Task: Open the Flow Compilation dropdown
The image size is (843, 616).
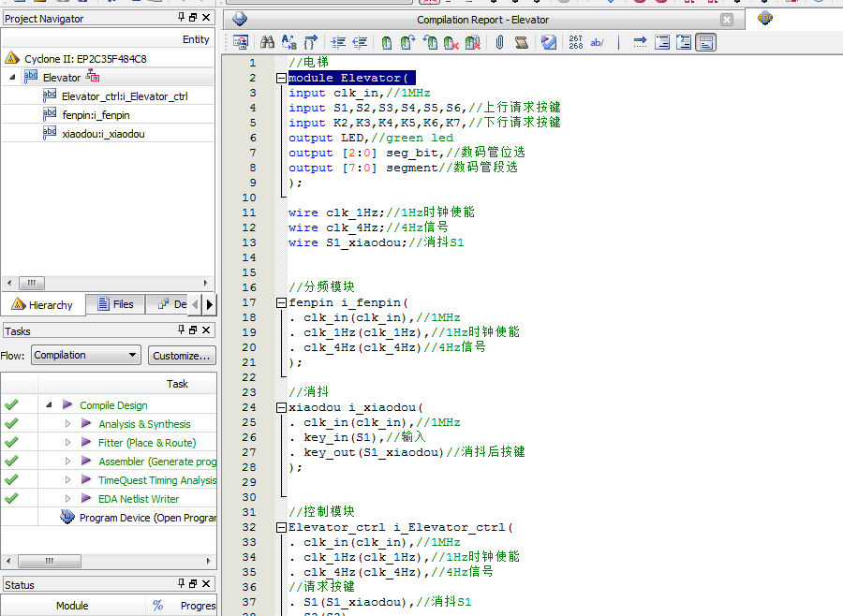Action: click(x=132, y=356)
